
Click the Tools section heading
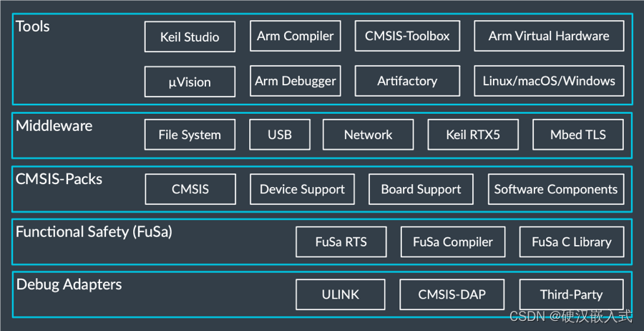click(x=32, y=27)
